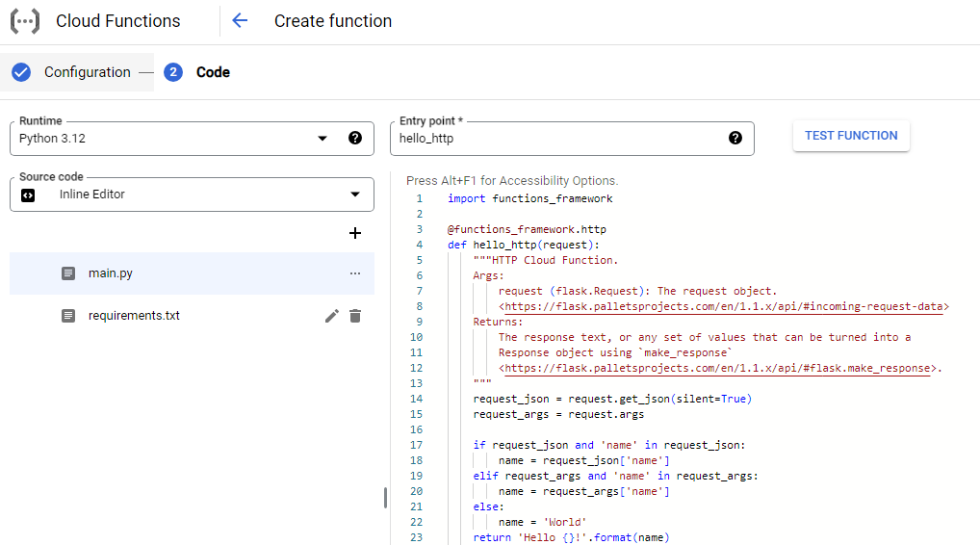980x545 pixels.
Task: Click the 'HTTP Cloud Function.' docstring line
Action: point(546,260)
